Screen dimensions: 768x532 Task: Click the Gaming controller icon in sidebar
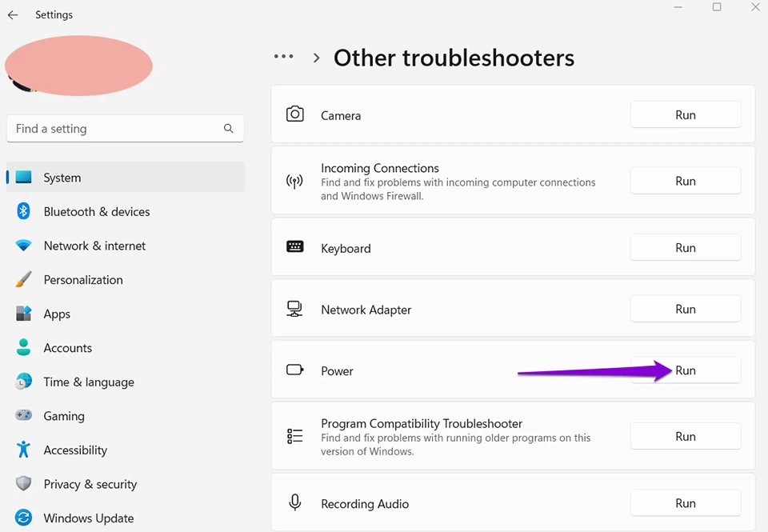click(x=25, y=416)
